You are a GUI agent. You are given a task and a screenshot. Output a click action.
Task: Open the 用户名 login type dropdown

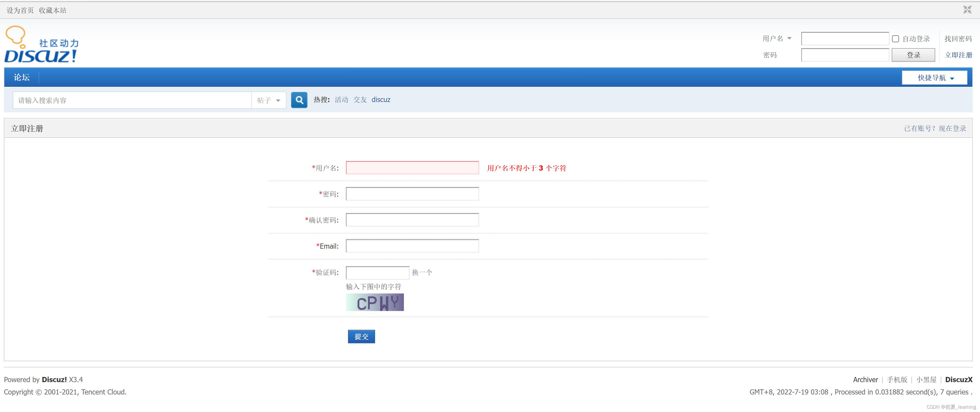pyautogui.click(x=777, y=38)
